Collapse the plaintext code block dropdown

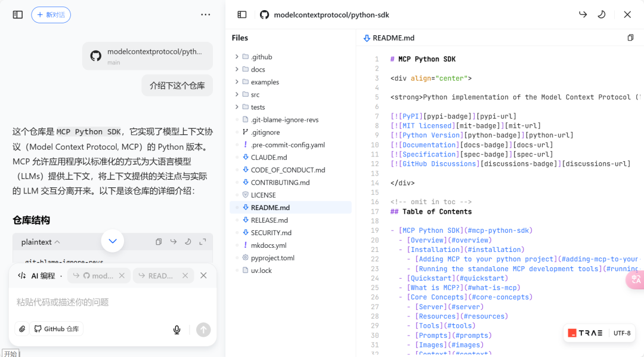pyautogui.click(x=41, y=242)
